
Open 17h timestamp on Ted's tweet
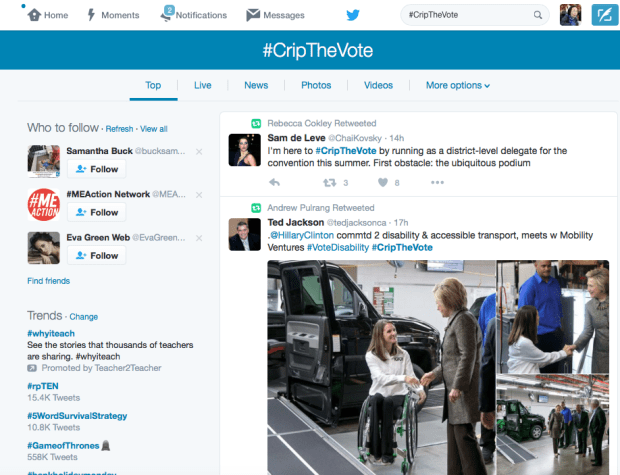[x=401, y=223]
